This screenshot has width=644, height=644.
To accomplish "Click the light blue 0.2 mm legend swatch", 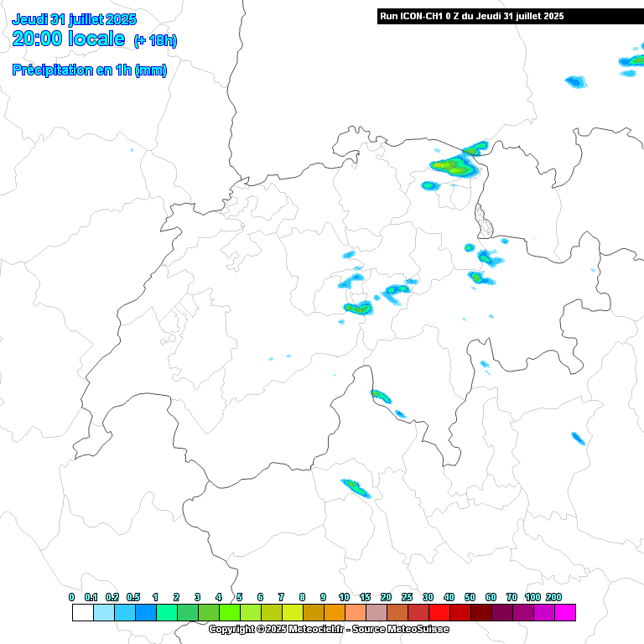I will 125,612.
